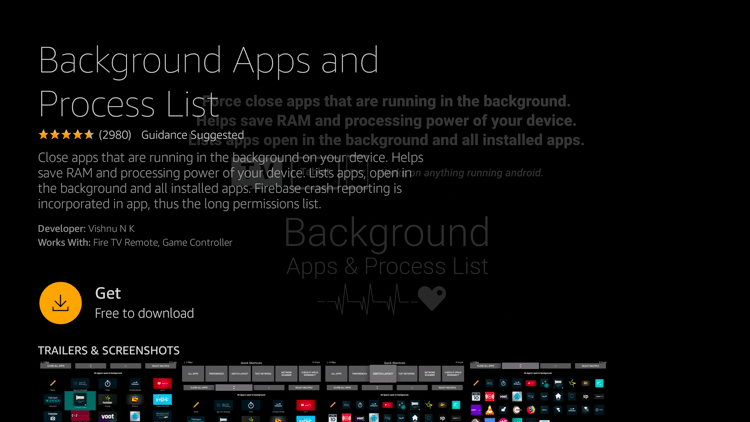The height and width of the screenshot is (422, 750).
Task: Click the heart icon in background artwork
Action: pos(431,298)
